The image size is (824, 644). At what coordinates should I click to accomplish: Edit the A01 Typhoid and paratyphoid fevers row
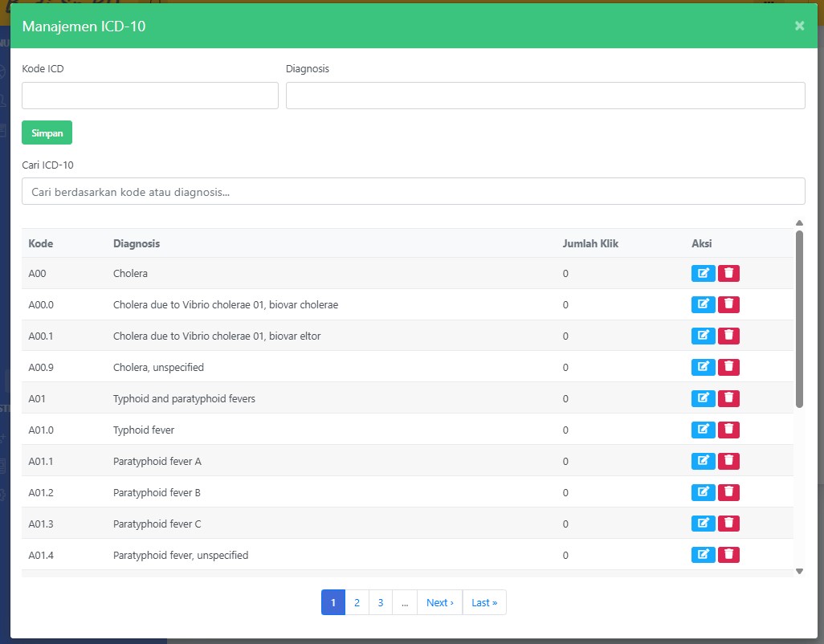coord(703,398)
